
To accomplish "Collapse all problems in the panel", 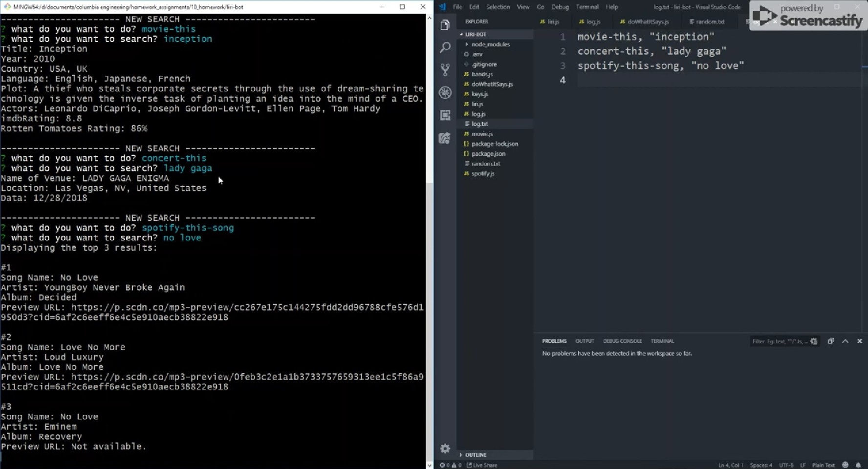I will pyautogui.click(x=830, y=341).
